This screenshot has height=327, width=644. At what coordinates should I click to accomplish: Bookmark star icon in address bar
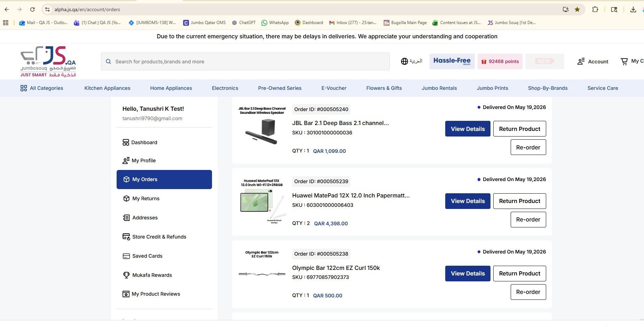coord(577,9)
